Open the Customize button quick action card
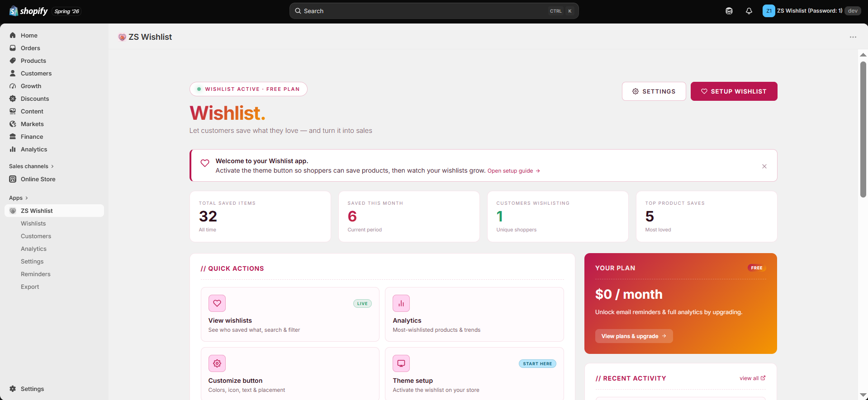Image resolution: width=868 pixels, height=400 pixels. [x=290, y=373]
